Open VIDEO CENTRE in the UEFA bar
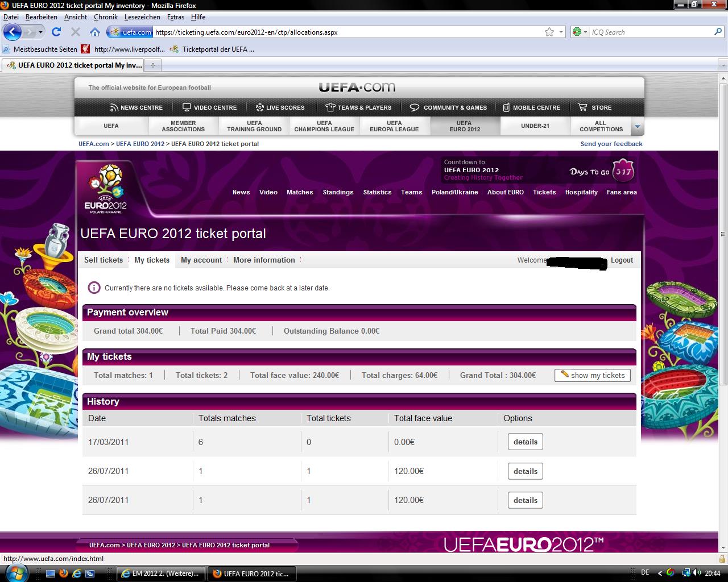 click(x=209, y=107)
